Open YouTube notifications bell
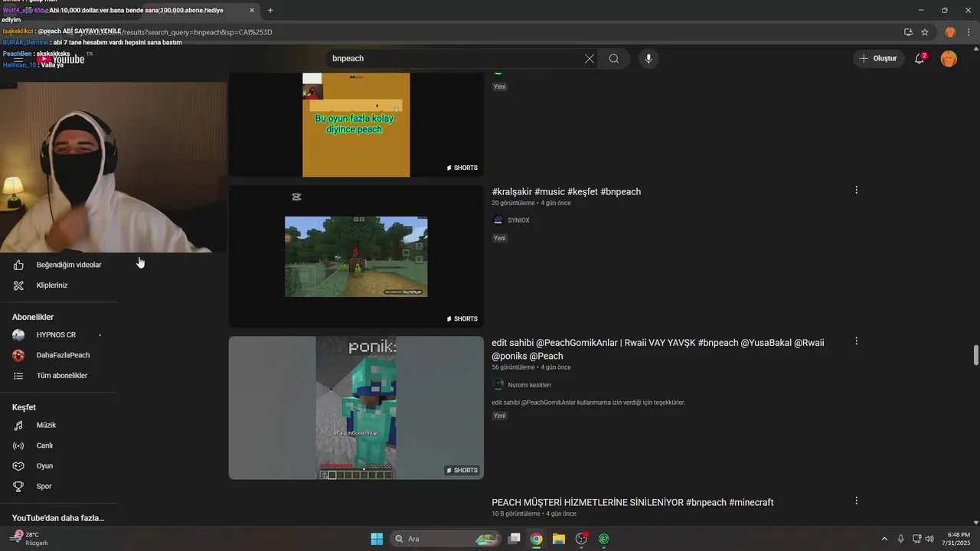Screen dimensions: 980x551 920,58
